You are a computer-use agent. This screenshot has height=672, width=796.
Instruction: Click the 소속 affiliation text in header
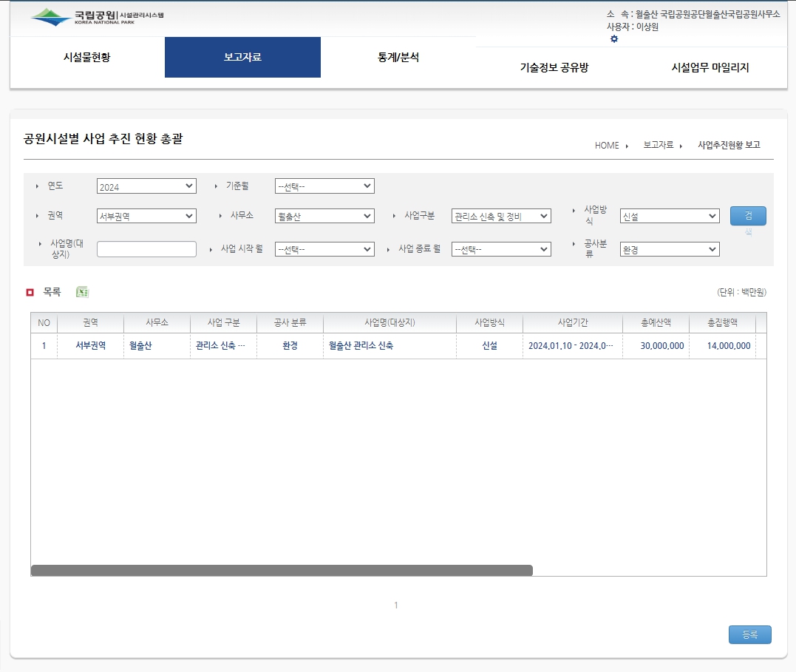[x=693, y=14]
